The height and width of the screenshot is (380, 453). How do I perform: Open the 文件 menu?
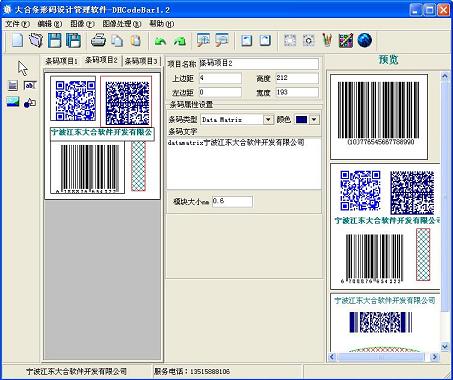[17, 24]
